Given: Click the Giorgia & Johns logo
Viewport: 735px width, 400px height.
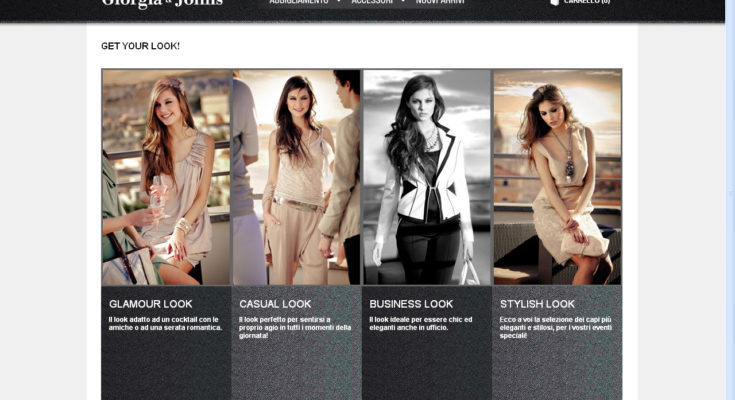Looking at the screenshot, I should [x=162, y=4].
